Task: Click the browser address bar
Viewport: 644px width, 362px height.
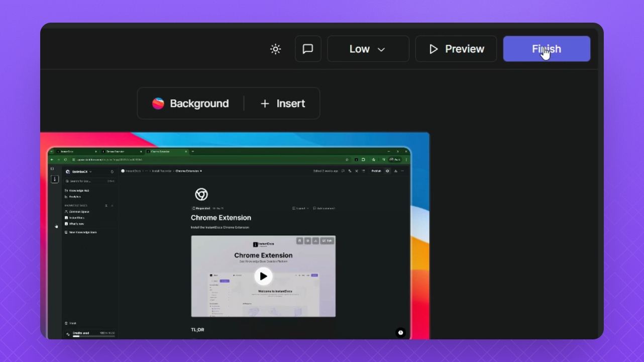Action: [x=210, y=159]
